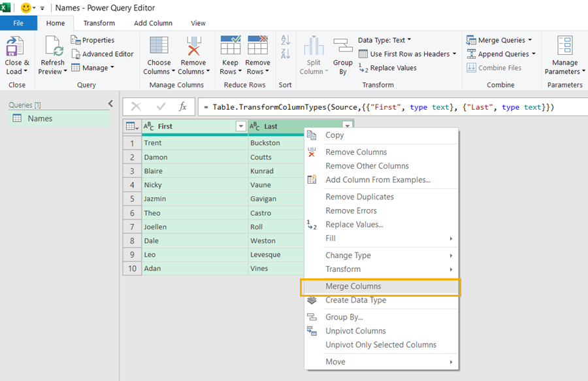
Task: Click the Remove Rows icon
Action: tap(257, 45)
